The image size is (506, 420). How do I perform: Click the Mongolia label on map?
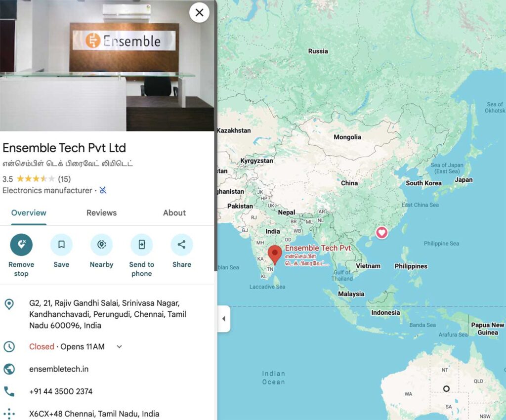pyautogui.click(x=347, y=137)
